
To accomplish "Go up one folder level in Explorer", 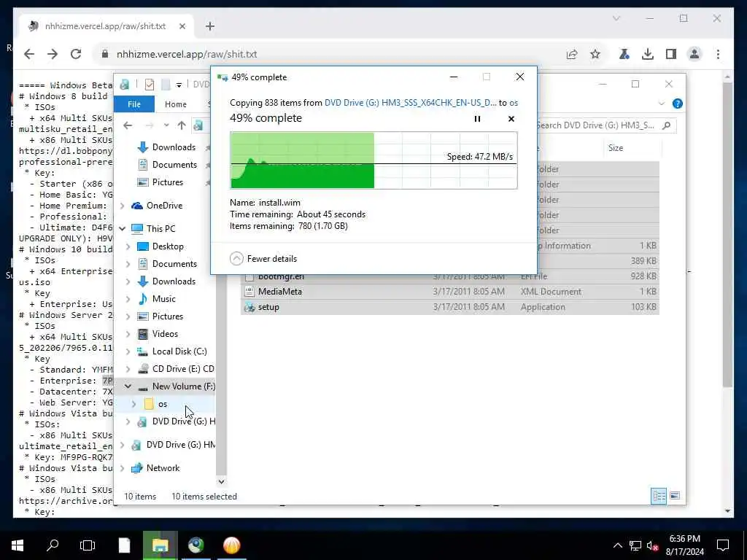I will click(182, 125).
